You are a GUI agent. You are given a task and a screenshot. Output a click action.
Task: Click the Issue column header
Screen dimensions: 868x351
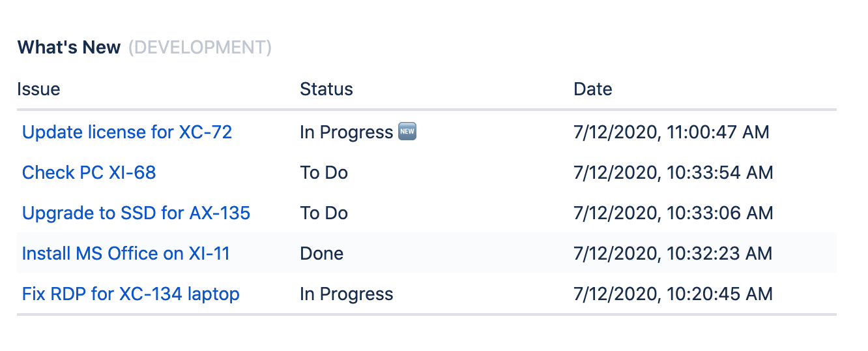(38, 89)
